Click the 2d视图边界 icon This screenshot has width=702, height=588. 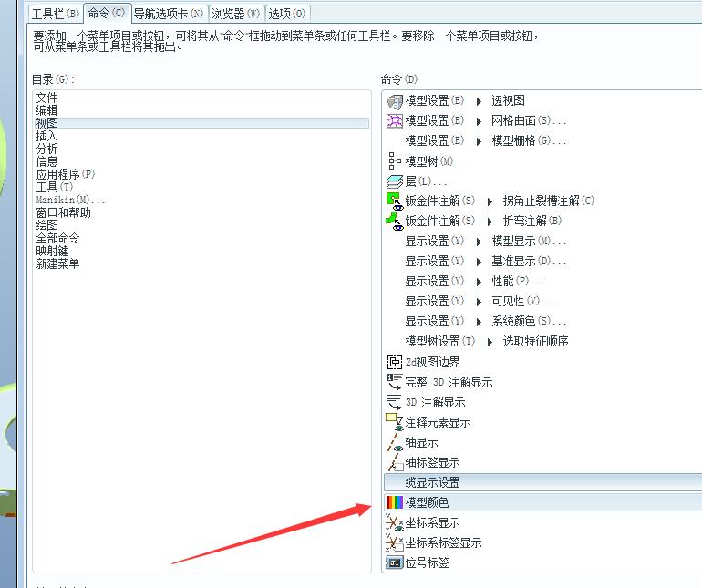395,362
